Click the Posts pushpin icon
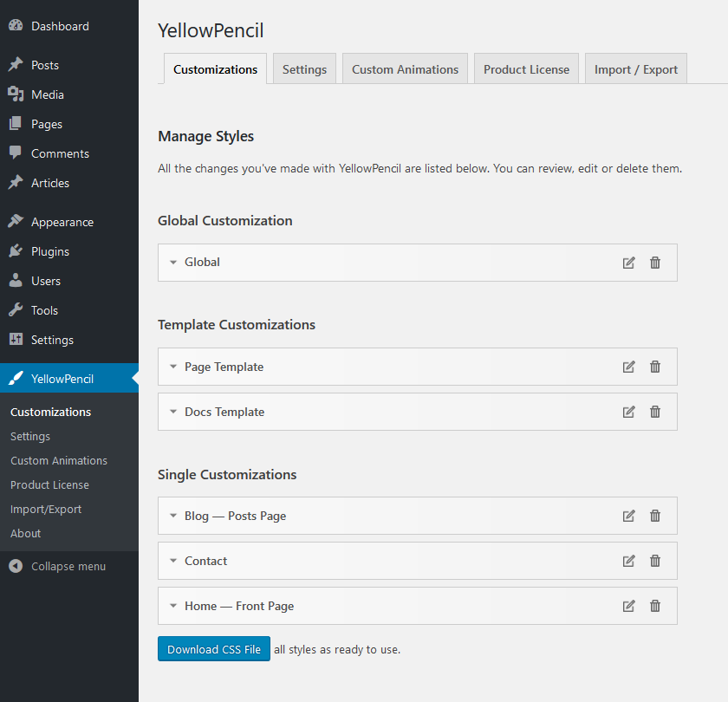This screenshot has height=702, width=728. pos(16,64)
